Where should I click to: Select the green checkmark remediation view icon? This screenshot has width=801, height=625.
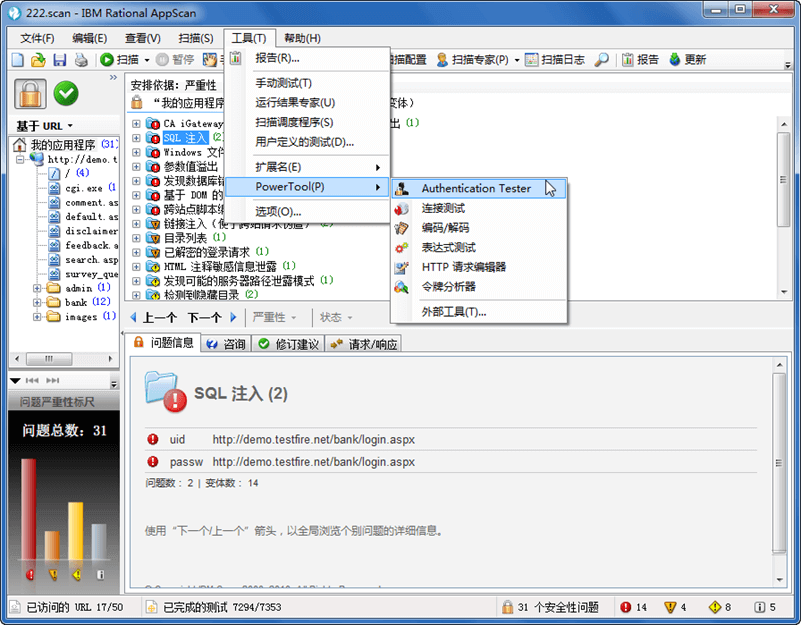(x=66, y=94)
